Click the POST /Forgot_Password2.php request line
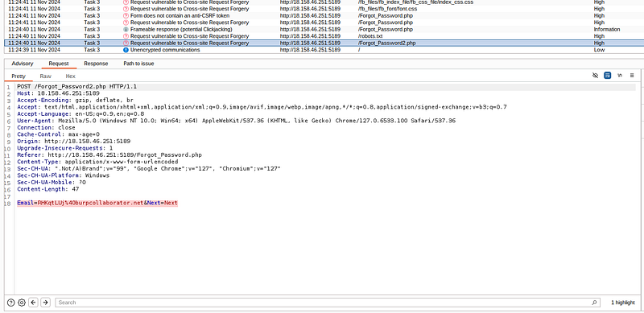This screenshot has width=644, height=313. (x=76, y=87)
